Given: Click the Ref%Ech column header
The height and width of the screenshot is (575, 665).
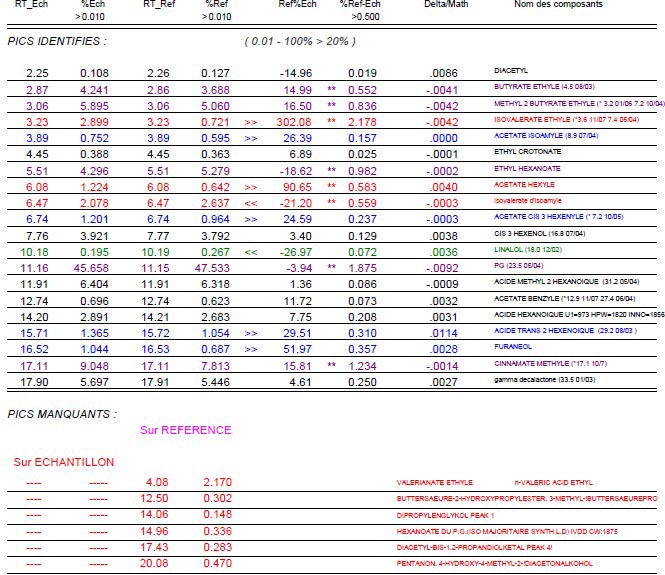Looking at the screenshot, I should tap(297, 4).
